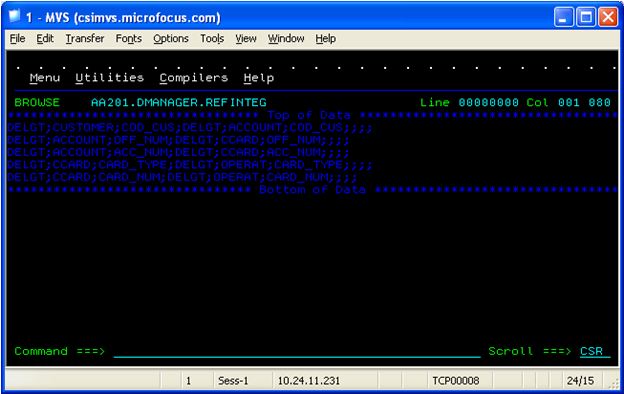Maximize the MVS terminal window

[586, 17]
